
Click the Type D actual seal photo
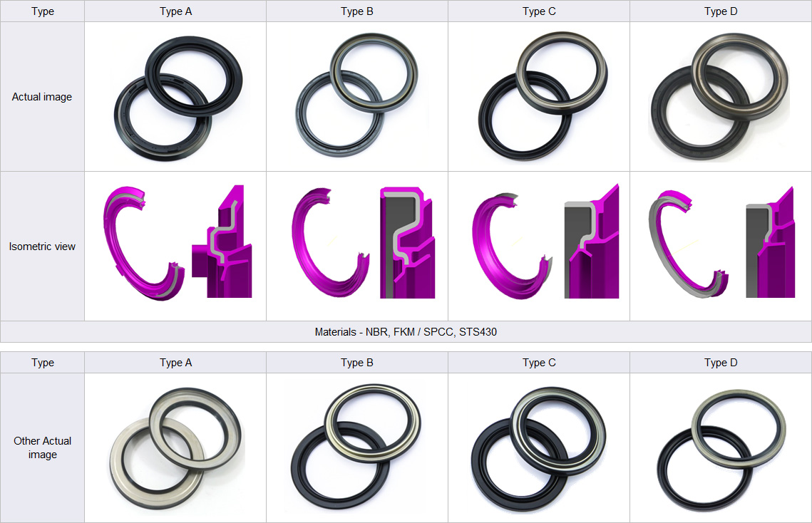(x=719, y=96)
